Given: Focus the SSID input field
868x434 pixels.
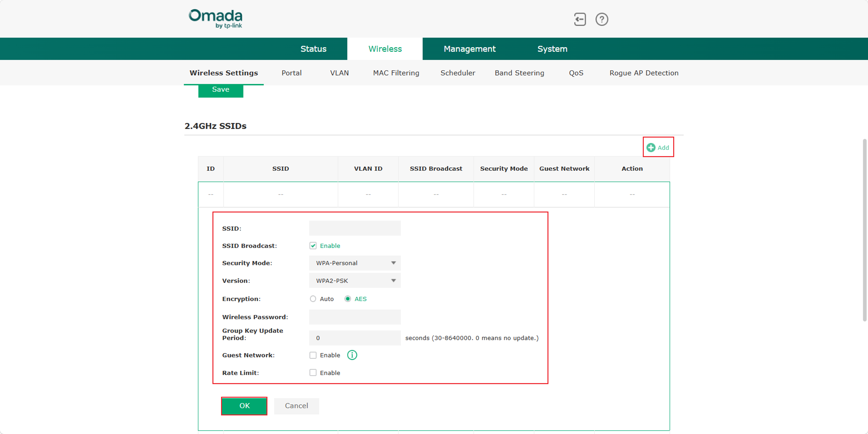Looking at the screenshot, I should tap(355, 228).
